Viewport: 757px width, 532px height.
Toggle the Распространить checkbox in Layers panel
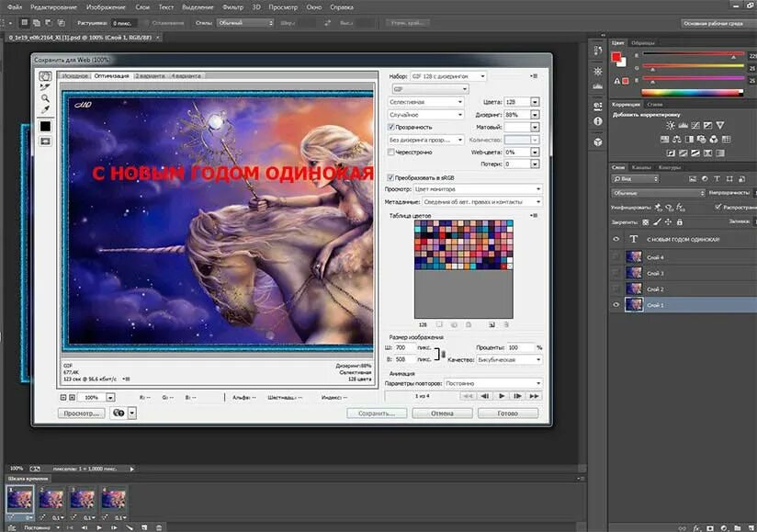[x=717, y=207]
